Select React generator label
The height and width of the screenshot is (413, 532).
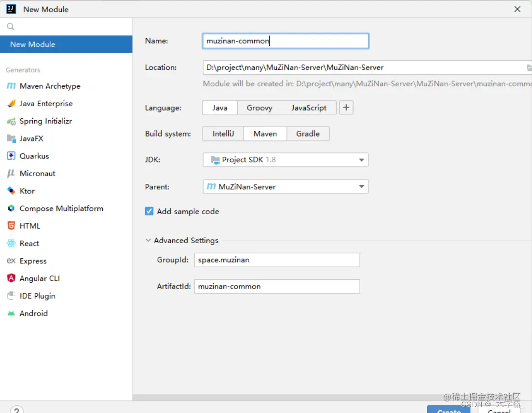point(29,243)
